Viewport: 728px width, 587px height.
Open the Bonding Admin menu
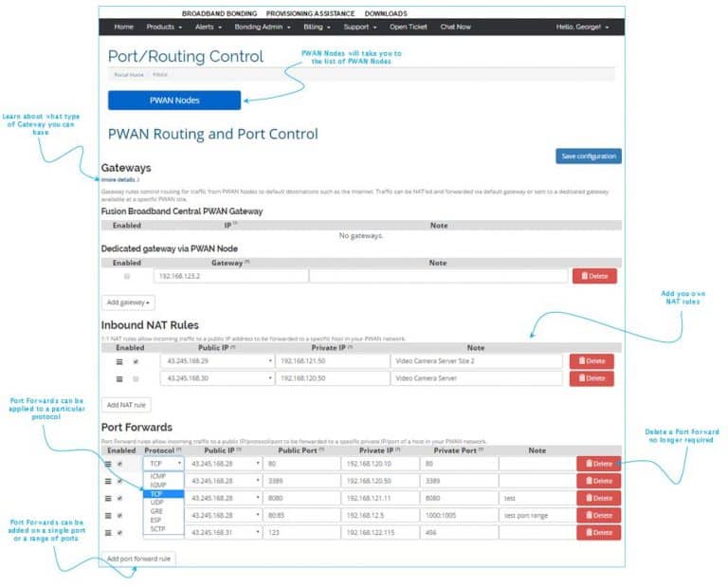(261, 27)
